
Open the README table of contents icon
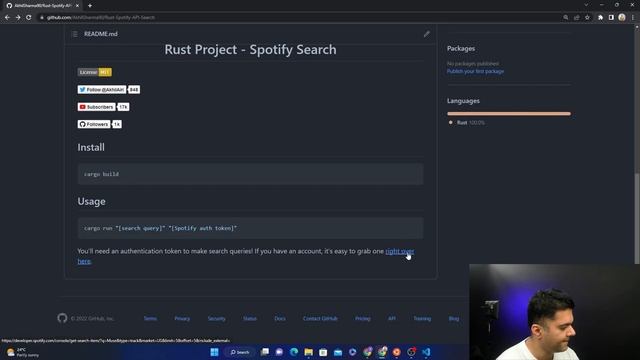[x=75, y=34]
